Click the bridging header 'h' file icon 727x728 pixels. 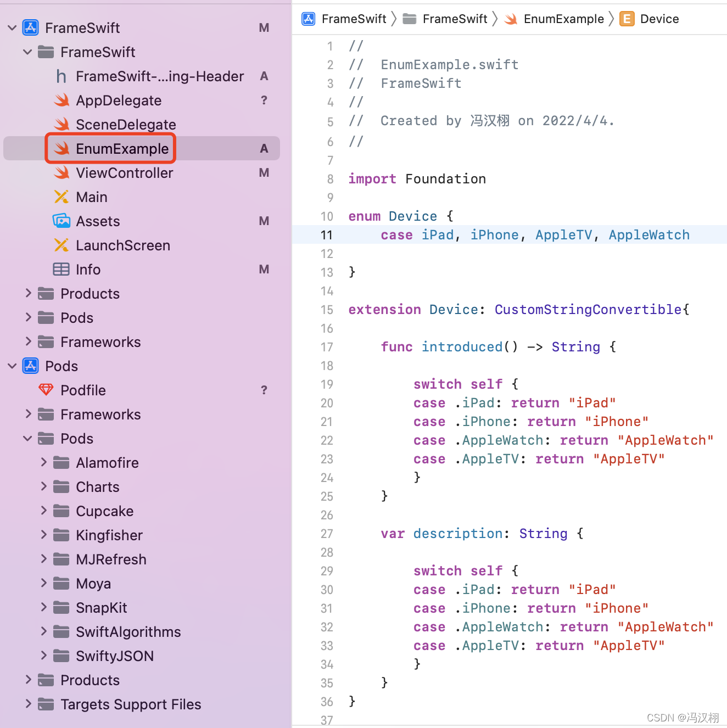click(61, 76)
